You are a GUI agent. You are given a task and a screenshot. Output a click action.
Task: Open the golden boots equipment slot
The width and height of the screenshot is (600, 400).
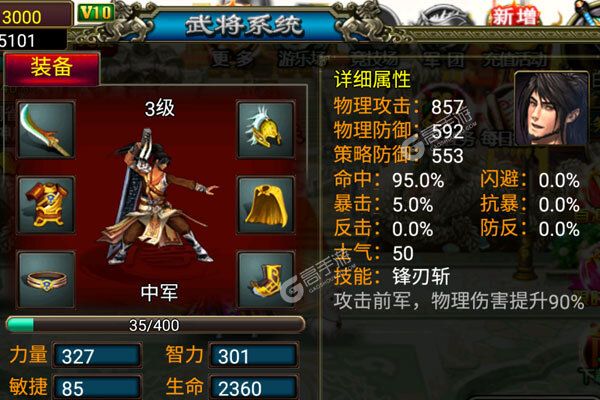(x=266, y=280)
